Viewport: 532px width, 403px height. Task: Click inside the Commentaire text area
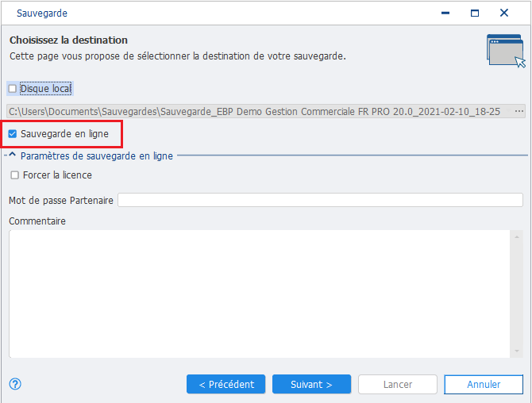pyautogui.click(x=260, y=294)
